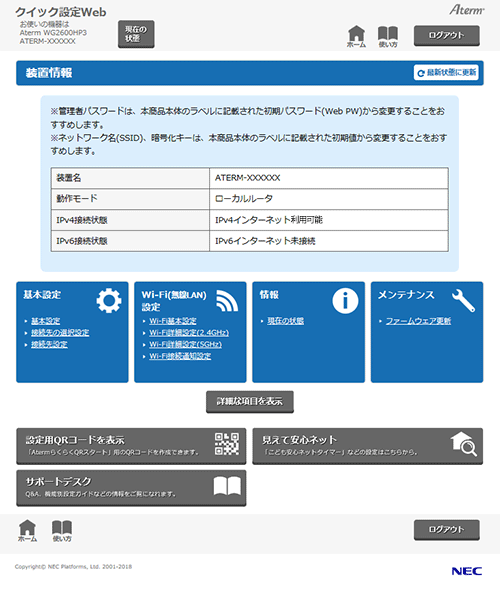The height and width of the screenshot is (594, 500).
Task: Open the Wi-Fi接続通知設定 link
Action: [x=180, y=356]
